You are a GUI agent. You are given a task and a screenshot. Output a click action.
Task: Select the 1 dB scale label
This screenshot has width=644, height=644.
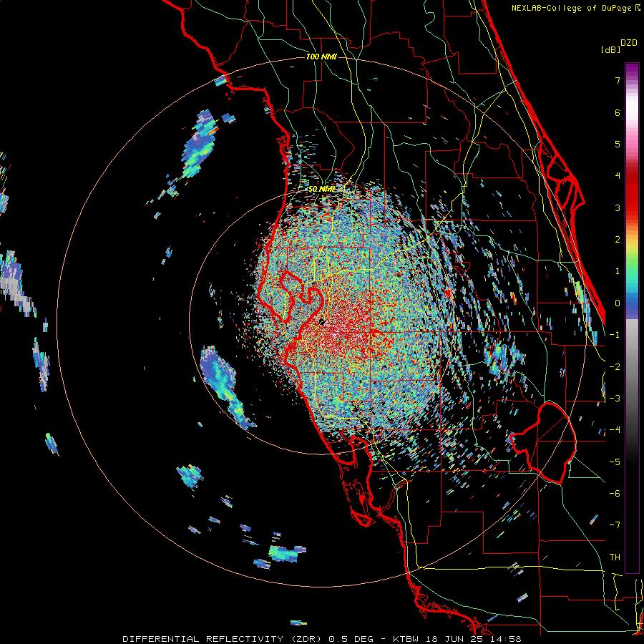618,271
